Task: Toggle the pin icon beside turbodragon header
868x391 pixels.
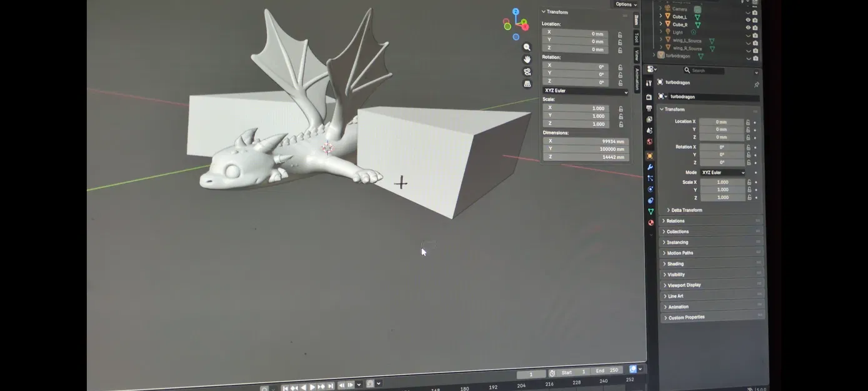Action: pyautogui.click(x=756, y=84)
